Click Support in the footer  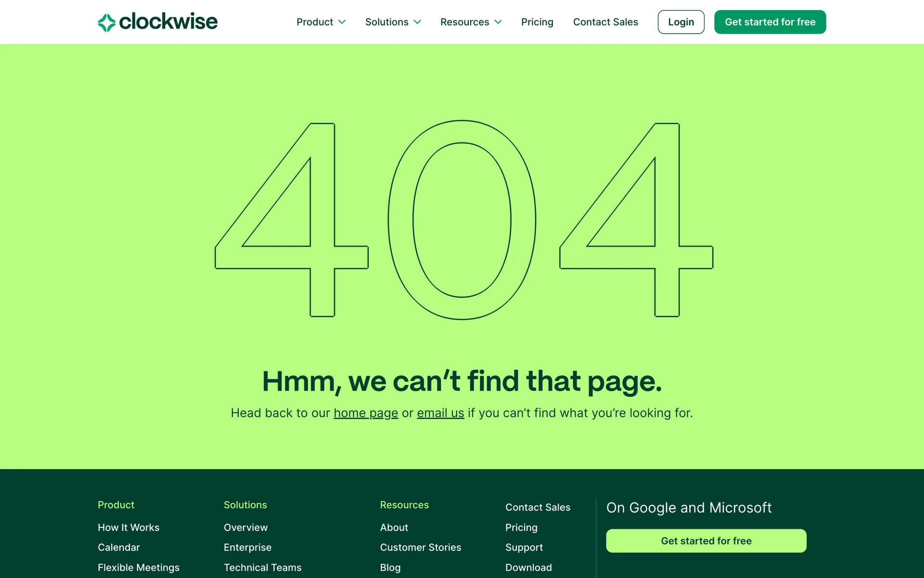[524, 548]
